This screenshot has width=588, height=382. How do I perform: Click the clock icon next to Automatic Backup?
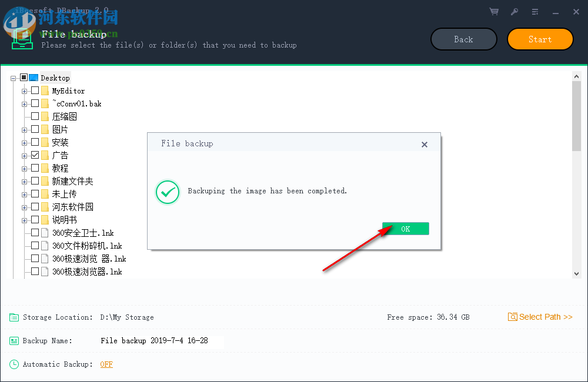point(14,364)
